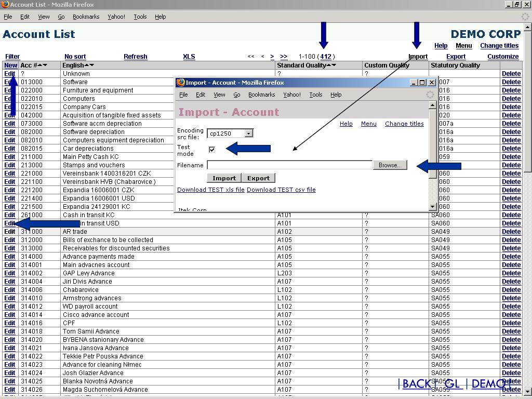The height and width of the screenshot is (399, 532).
Task: Open Edit menu in Import window
Action: [201, 95]
